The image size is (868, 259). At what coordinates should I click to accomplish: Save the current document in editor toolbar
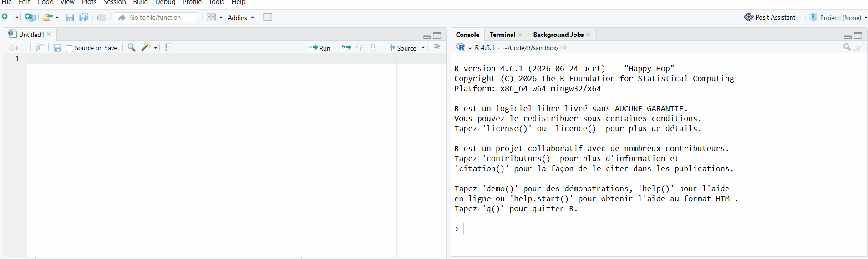[x=58, y=48]
